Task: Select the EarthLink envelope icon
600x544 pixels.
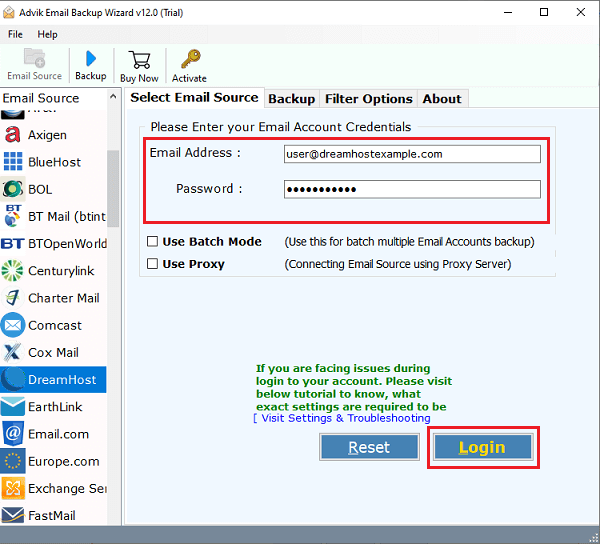Action: pos(13,407)
